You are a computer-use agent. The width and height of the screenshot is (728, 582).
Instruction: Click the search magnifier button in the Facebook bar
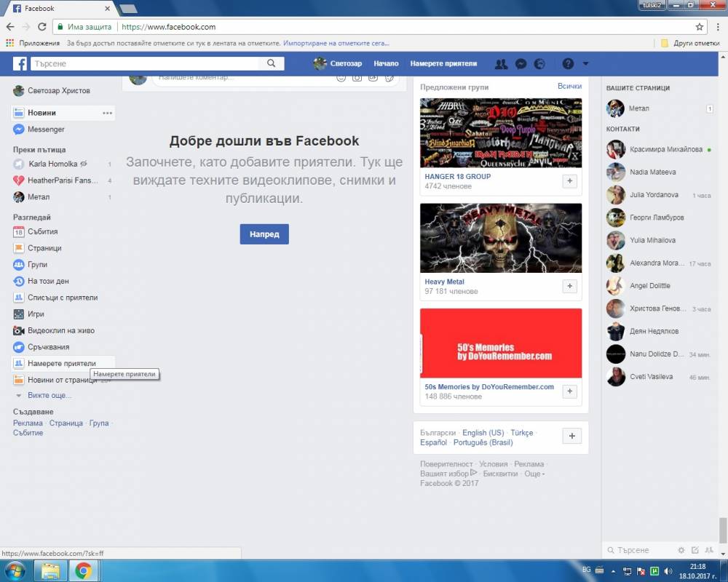pyautogui.click(x=271, y=63)
